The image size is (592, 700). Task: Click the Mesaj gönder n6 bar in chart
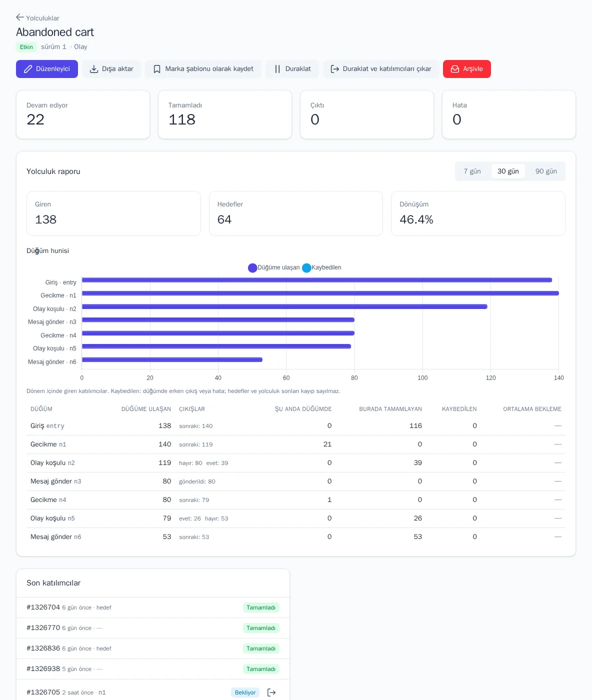172,359
